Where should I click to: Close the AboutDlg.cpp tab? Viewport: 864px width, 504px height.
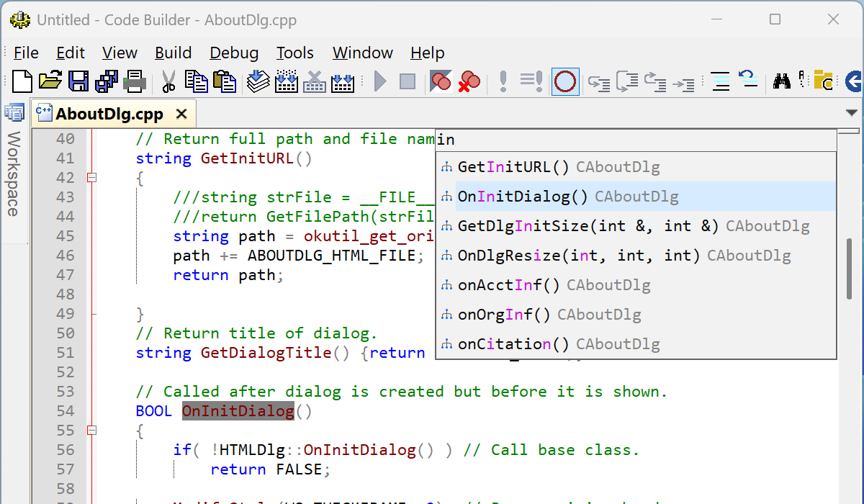[x=181, y=114]
